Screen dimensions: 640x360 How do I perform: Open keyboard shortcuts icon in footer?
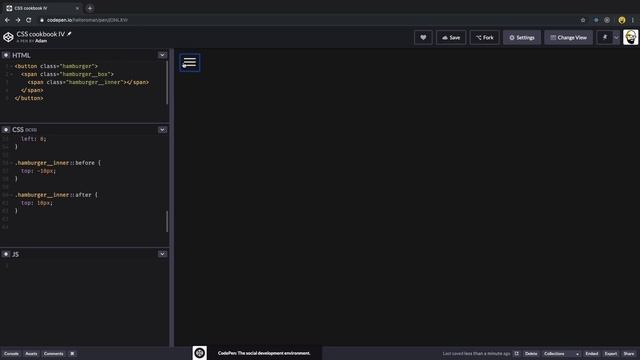pyautogui.click(x=72, y=354)
